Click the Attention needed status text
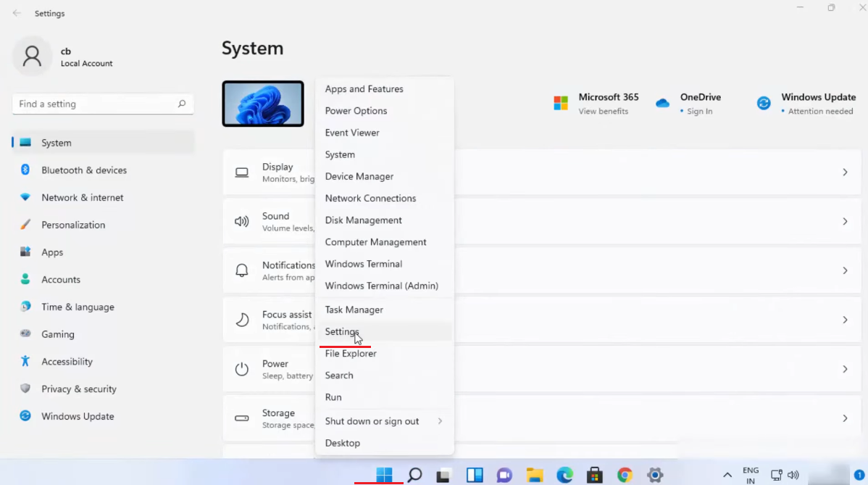This screenshot has height=485, width=868. pos(820,112)
